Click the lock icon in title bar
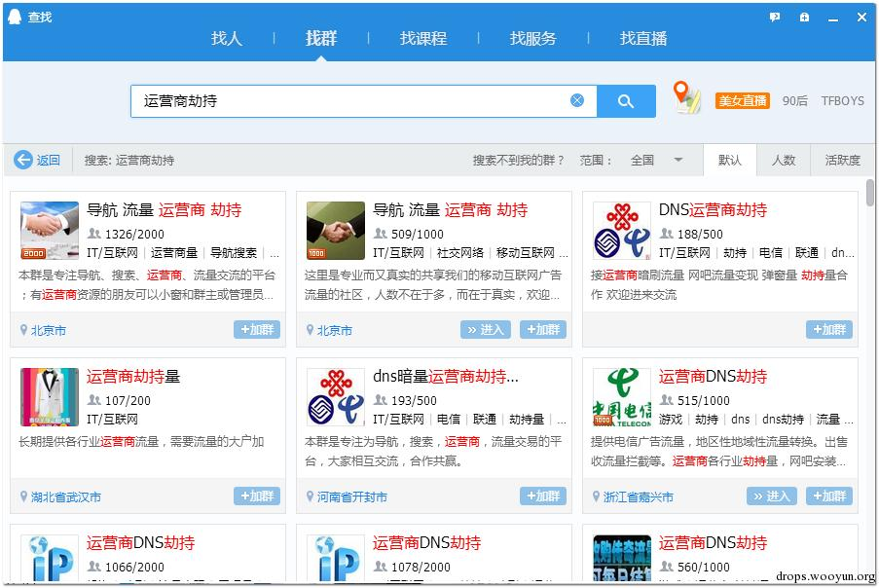This screenshot has height=588, width=879. point(804,18)
